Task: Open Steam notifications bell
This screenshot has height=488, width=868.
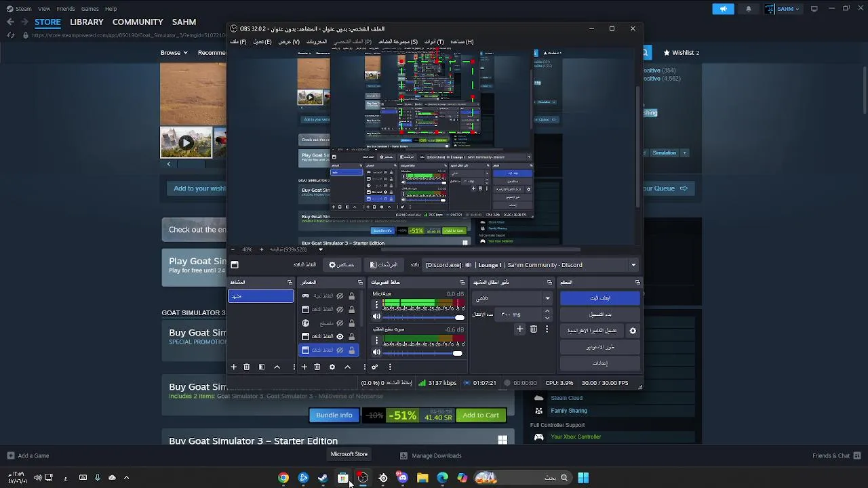Action: point(749,9)
